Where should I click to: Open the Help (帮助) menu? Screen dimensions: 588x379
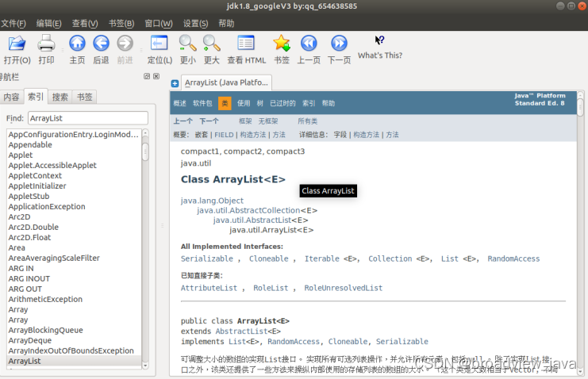click(x=226, y=24)
